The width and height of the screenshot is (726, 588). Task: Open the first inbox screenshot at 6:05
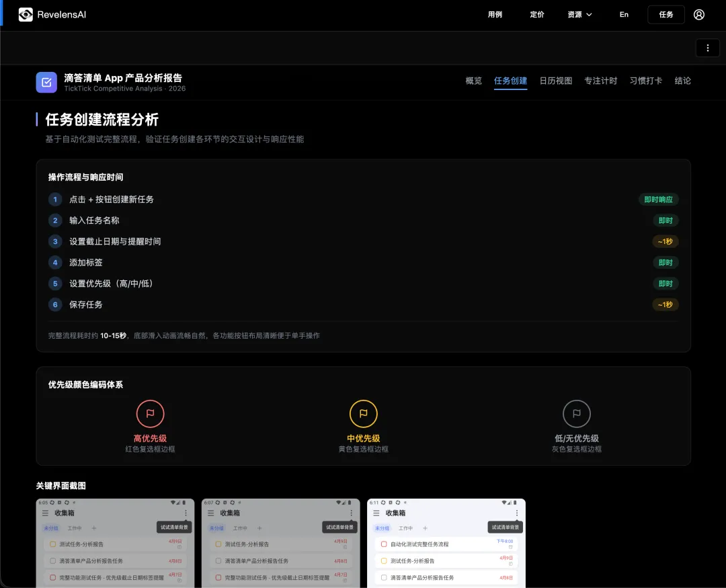116,543
